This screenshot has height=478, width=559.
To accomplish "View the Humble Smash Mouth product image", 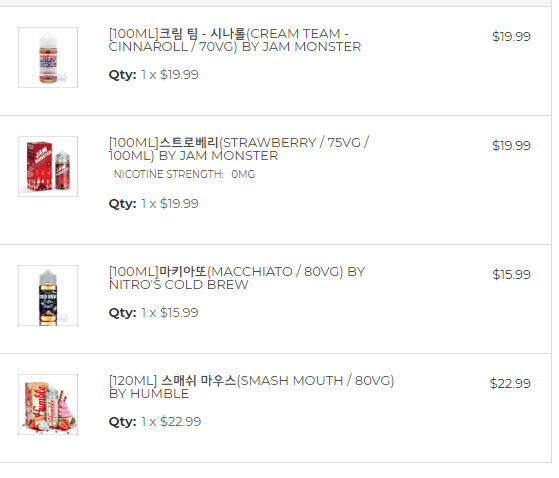I will click(48, 405).
